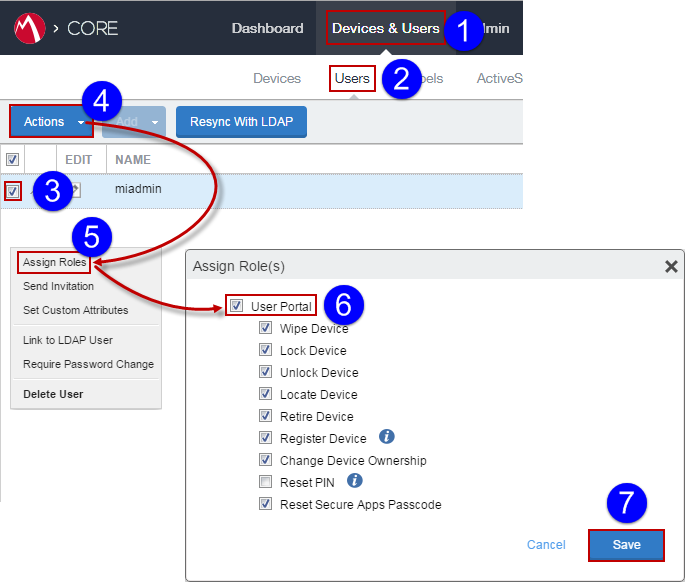Toggle the Reset Secure Apps Passcode checkbox
Viewport: 685px width, 582px height.
point(265,503)
